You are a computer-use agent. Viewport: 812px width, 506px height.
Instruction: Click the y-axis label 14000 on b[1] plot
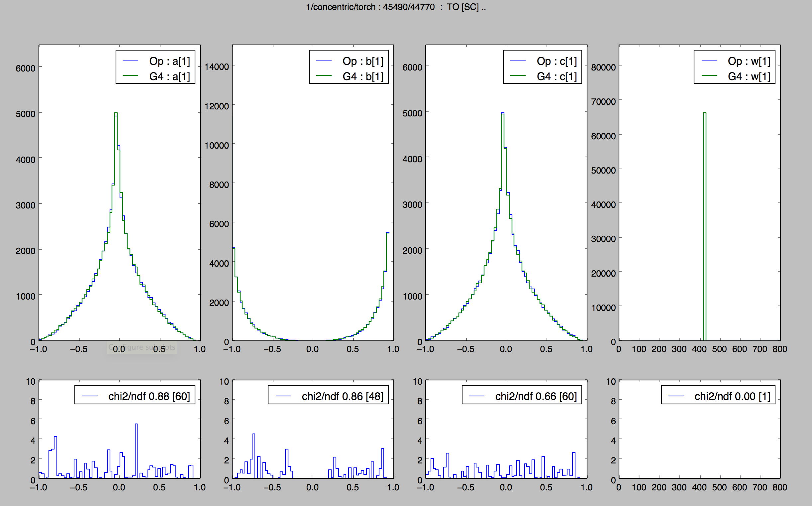[217, 66]
